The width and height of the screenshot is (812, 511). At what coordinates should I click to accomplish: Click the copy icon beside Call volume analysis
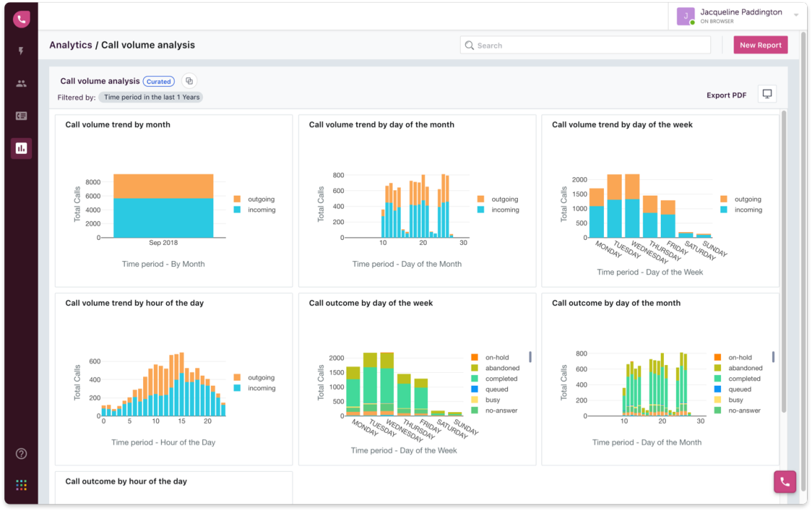[x=189, y=81]
